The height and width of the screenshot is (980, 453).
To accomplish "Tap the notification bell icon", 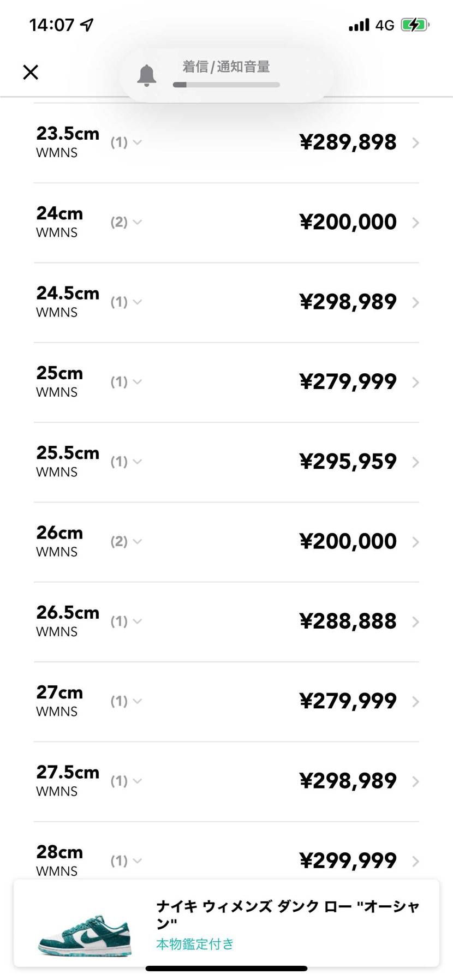I will (x=146, y=75).
